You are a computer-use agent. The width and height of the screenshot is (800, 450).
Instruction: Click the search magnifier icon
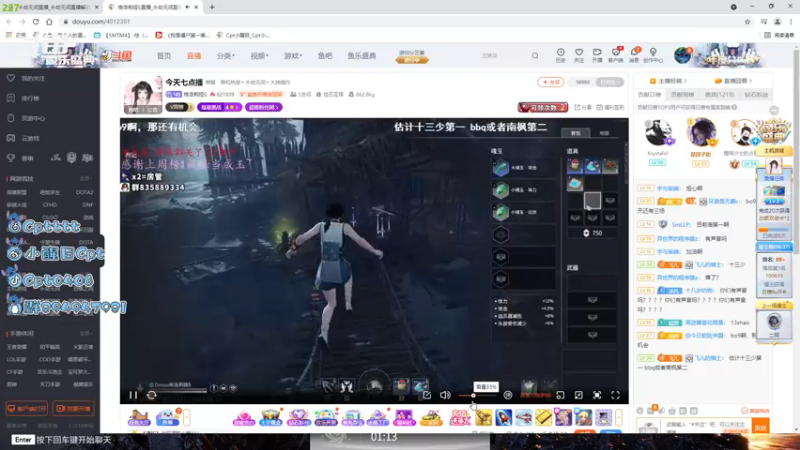pyautogui.click(x=535, y=56)
